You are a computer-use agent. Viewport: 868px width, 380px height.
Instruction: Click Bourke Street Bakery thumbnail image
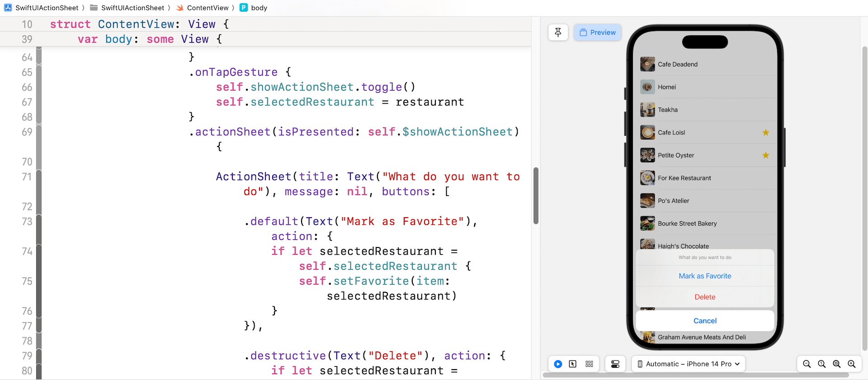(x=647, y=223)
